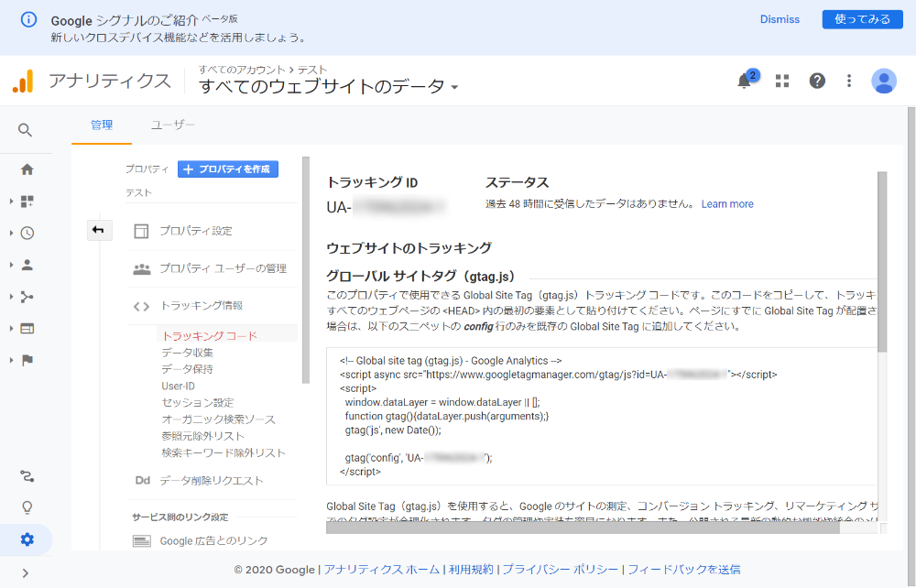Open データ削除リクエスト
Image resolution: width=916 pixels, height=588 pixels.
pos(212,481)
